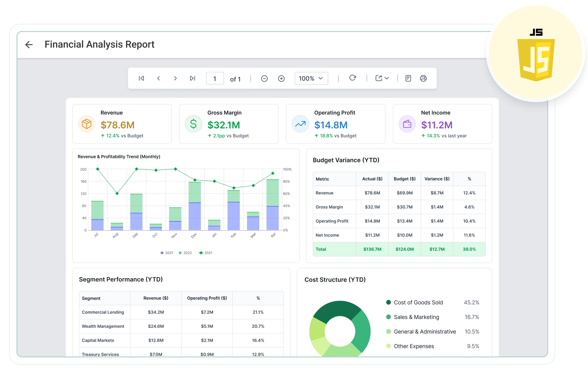The height and width of the screenshot is (374, 588).
Task: Select the 39.0% total cell
Action: tap(469, 249)
